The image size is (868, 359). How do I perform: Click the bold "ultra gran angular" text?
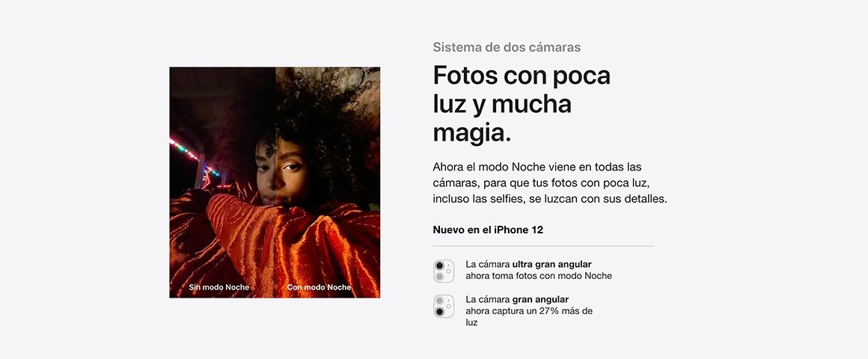(552, 265)
